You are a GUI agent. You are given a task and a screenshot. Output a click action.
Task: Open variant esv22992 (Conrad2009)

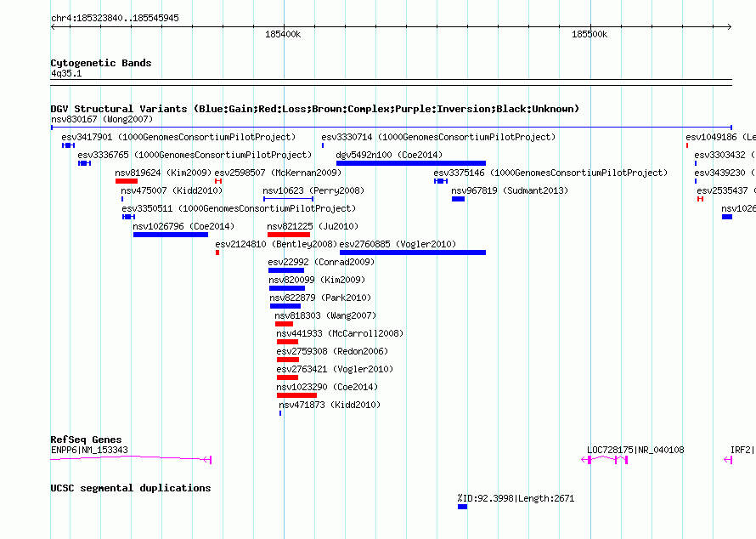coord(321,262)
